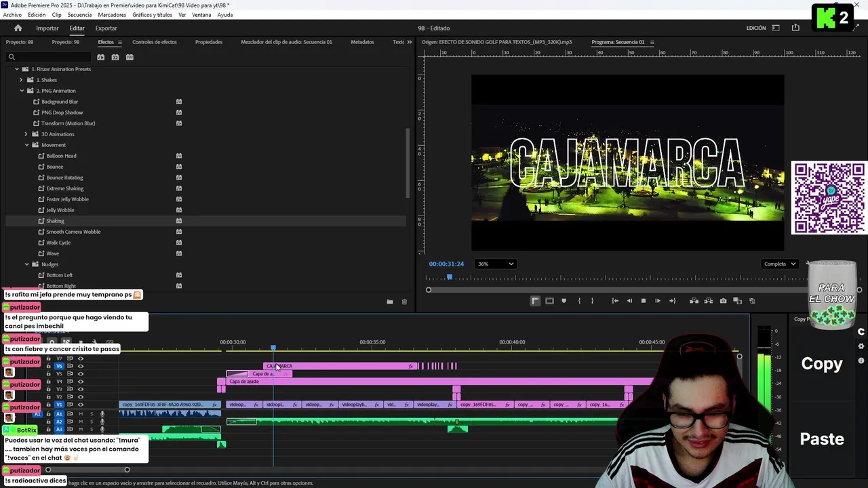Open Efectos panel menu icon
The image size is (868, 488).
(x=121, y=42)
